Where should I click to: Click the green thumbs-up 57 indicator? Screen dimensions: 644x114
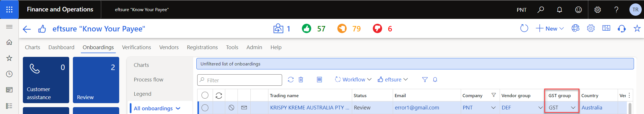pos(314,29)
